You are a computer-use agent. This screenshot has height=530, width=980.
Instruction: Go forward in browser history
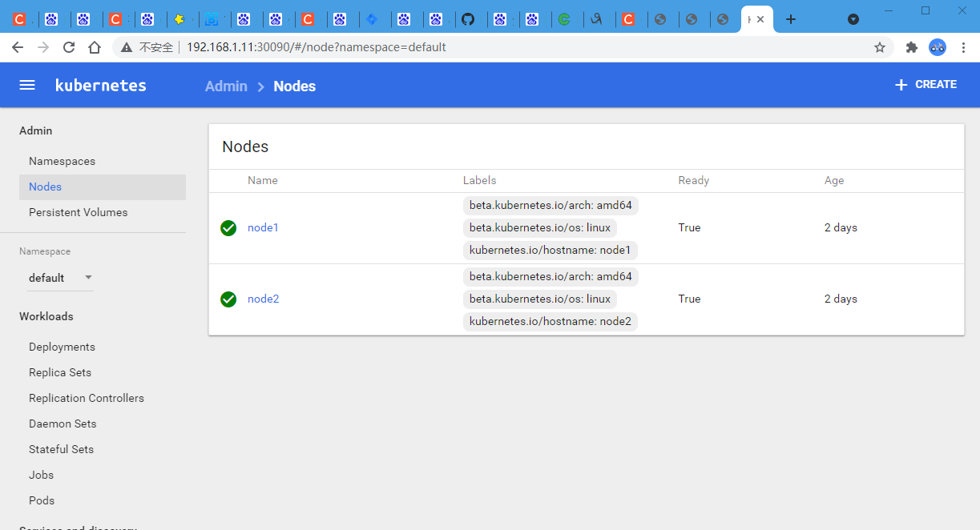click(x=43, y=47)
